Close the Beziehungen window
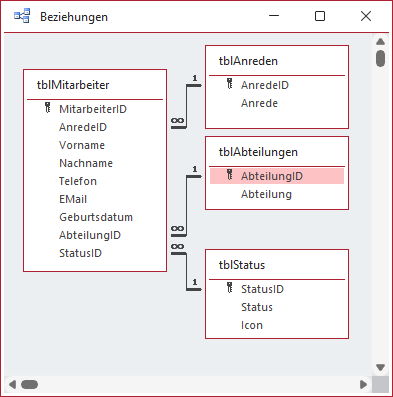 (366, 16)
